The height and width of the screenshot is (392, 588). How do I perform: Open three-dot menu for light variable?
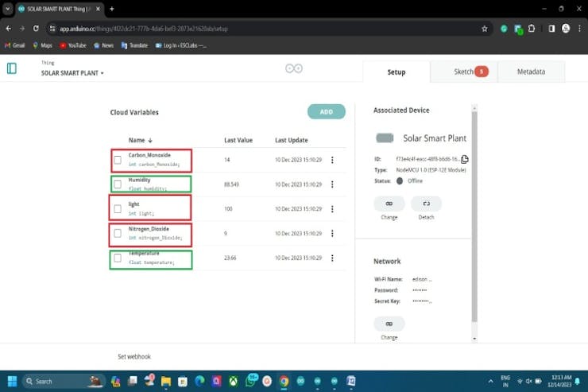point(332,209)
